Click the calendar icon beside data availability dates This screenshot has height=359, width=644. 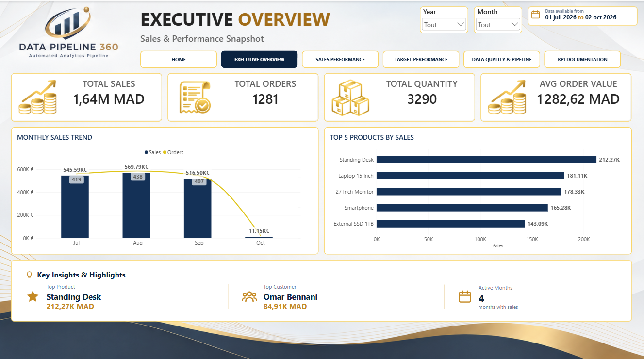coord(535,15)
